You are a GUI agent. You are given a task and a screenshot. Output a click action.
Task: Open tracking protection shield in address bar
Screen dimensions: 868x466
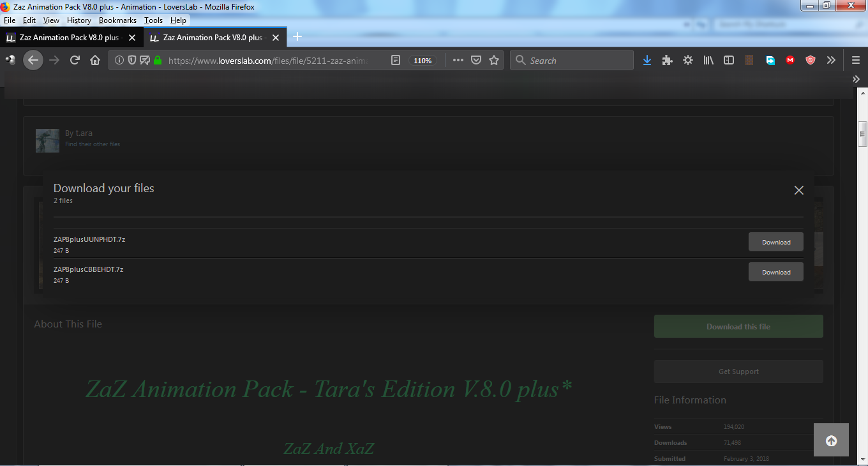pyautogui.click(x=132, y=61)
